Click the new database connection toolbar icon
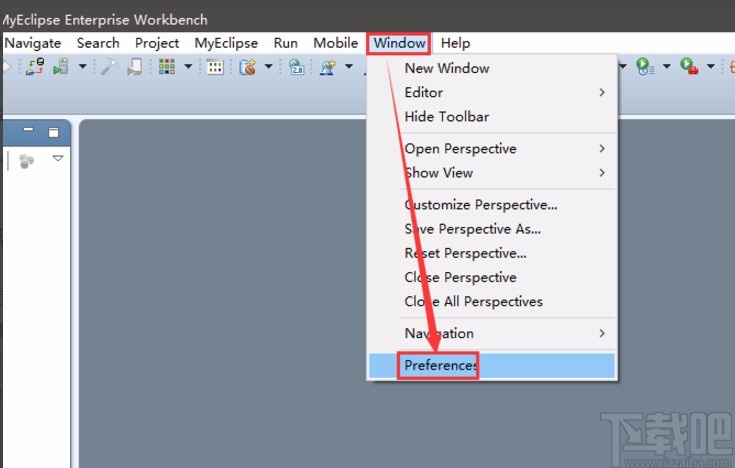Image resolution: width=735 pixels, height=468 pixels. click(x=248, y=67)
